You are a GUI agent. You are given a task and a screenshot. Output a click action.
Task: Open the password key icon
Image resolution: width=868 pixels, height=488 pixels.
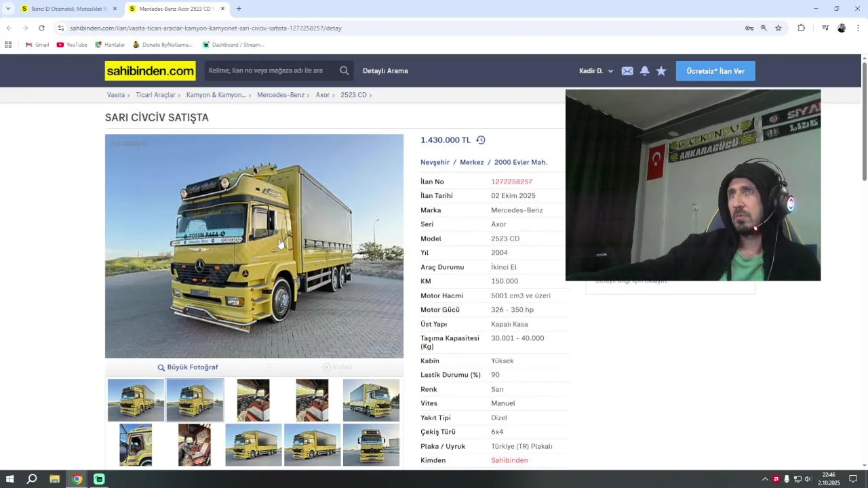tap(749, 28)
